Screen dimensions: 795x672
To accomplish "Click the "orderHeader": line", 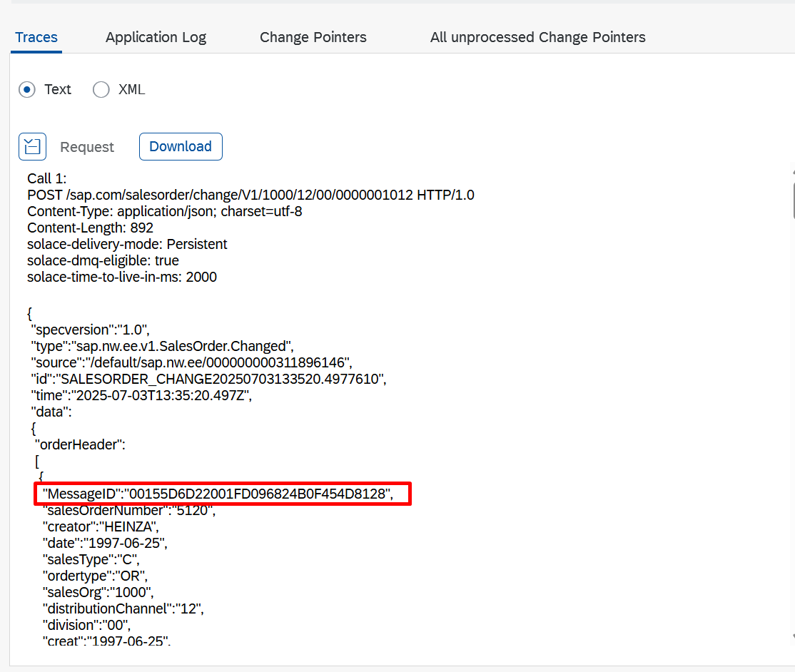I will tap(80, 444).
